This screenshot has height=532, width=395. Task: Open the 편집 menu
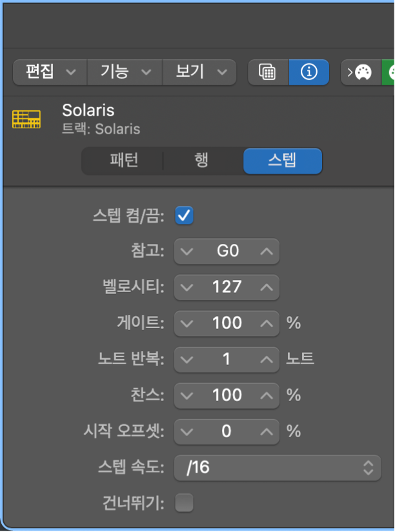coord(49,72)
